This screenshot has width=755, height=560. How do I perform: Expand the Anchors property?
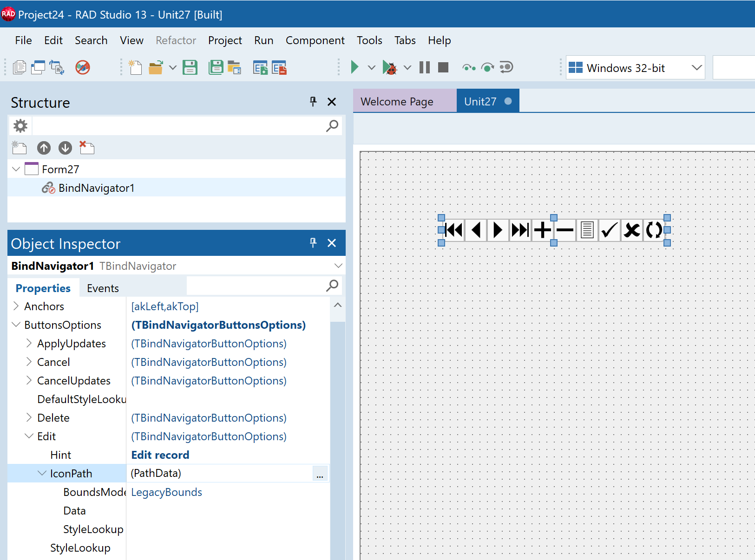[16, 306]
